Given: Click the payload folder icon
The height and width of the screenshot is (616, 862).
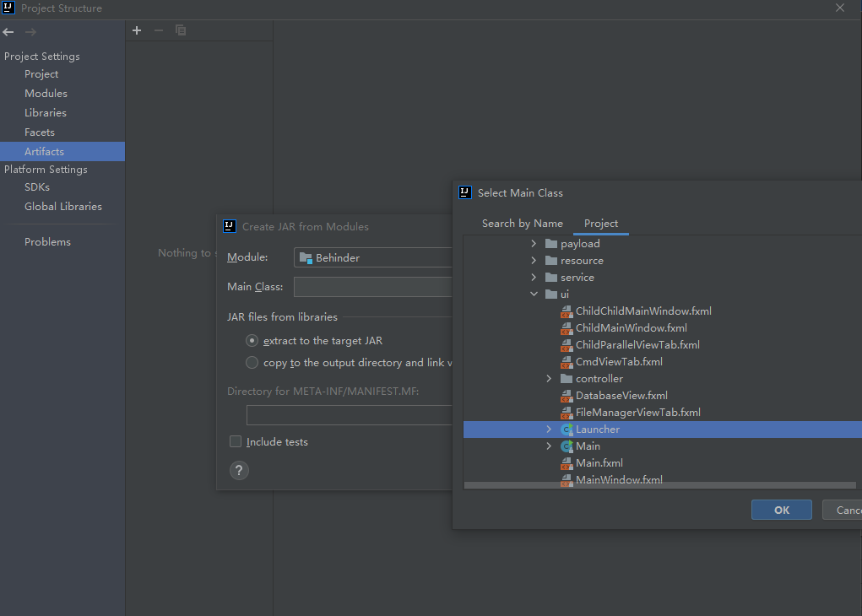Looking at the screenshot, I should coord(551,244).
